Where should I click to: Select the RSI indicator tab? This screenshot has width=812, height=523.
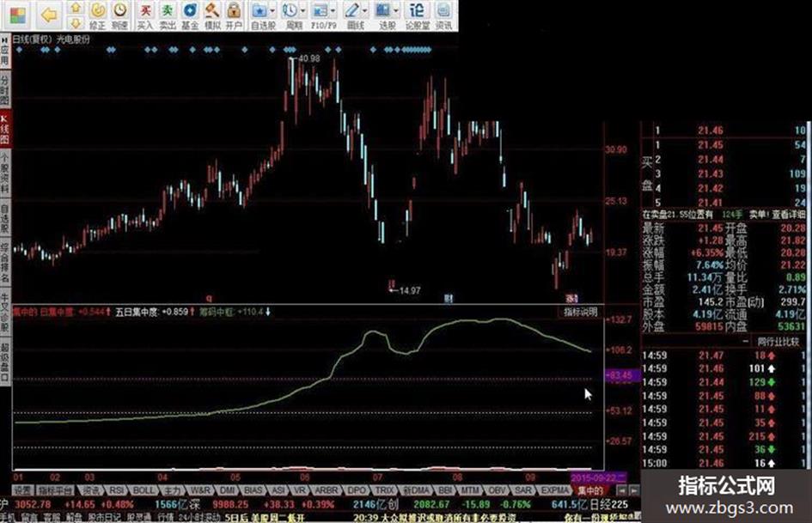point(117,490)
